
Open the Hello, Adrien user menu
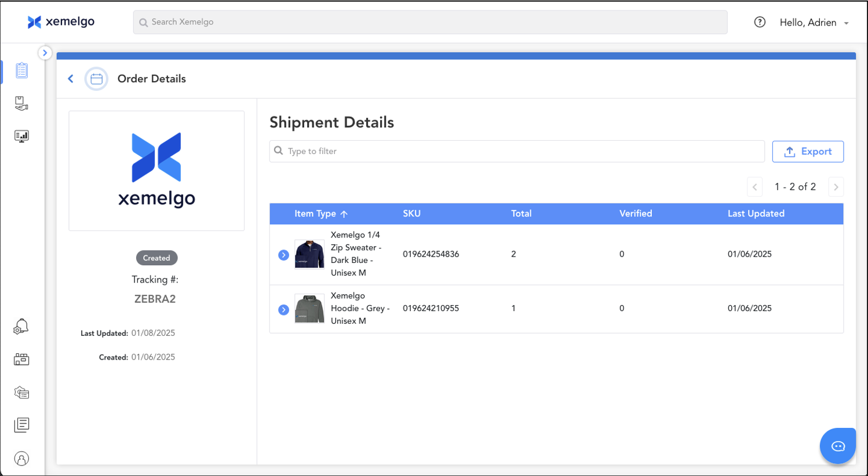coord(814,23)
